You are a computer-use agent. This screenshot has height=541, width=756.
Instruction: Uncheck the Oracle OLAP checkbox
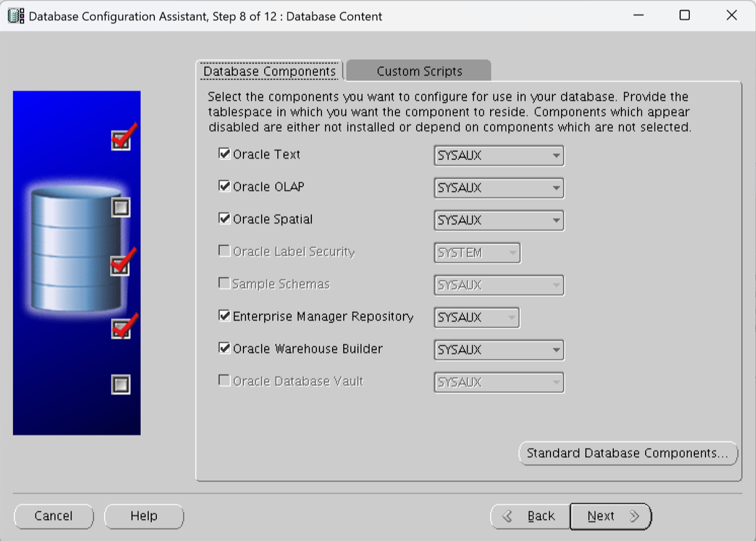pos(224,186)
